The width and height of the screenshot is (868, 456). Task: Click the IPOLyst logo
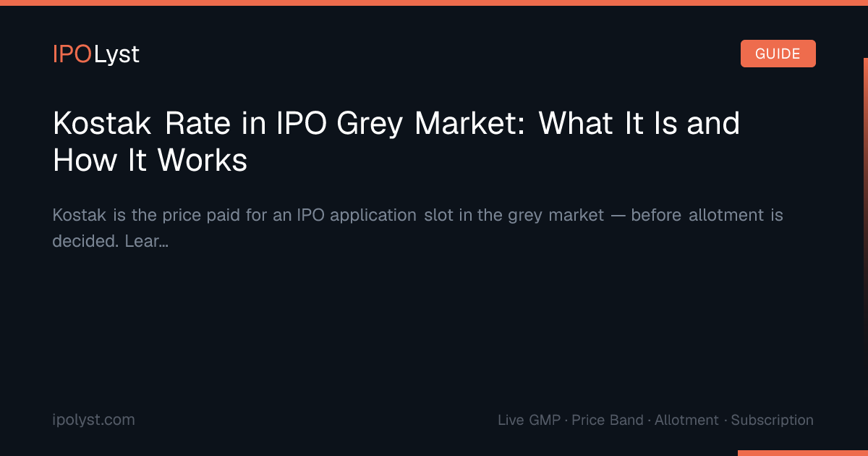click(95, 54)
